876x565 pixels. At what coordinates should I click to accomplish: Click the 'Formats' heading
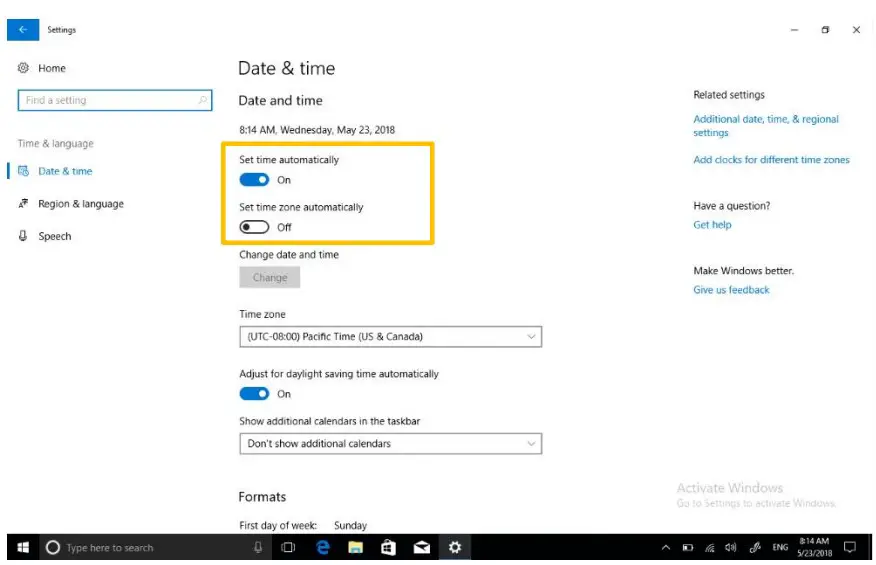coord(262,497)
